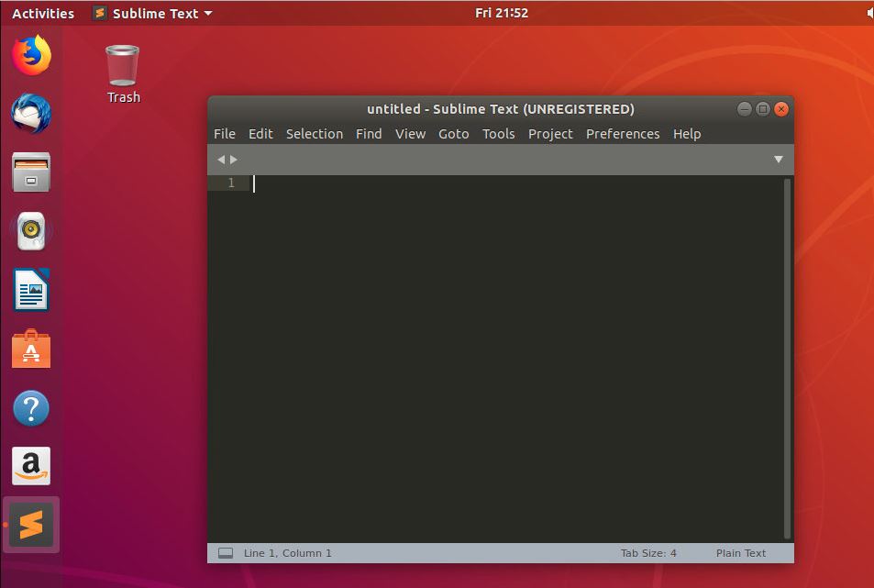Image resolution: width=874 pixels, height=588 pixels.
Task: Click the untitled - Sublime Text title bar
Action: coord(501,109)
